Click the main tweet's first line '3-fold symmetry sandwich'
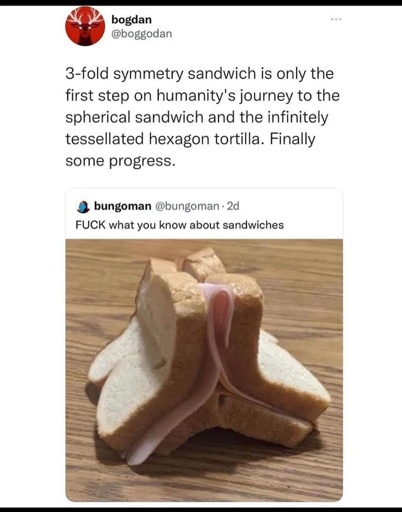402x512 pixels. (125, 74)
